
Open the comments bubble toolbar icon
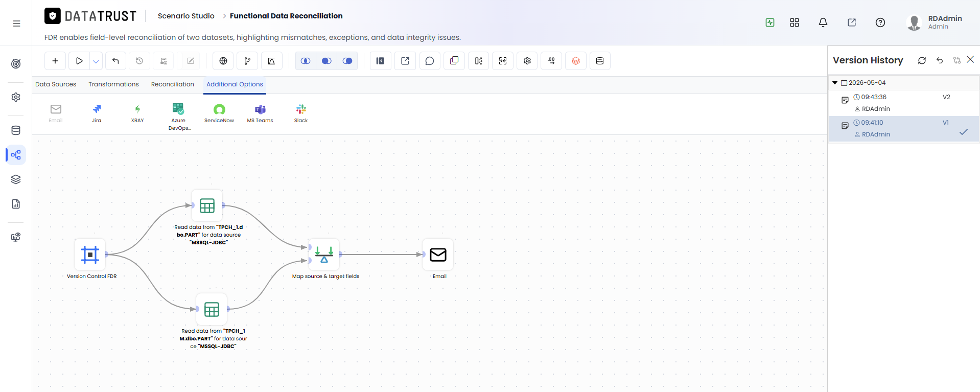coord(430,61)
